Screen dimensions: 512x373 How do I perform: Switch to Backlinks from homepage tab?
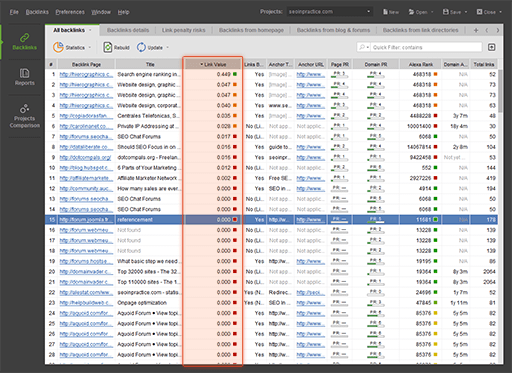point(251,30)
